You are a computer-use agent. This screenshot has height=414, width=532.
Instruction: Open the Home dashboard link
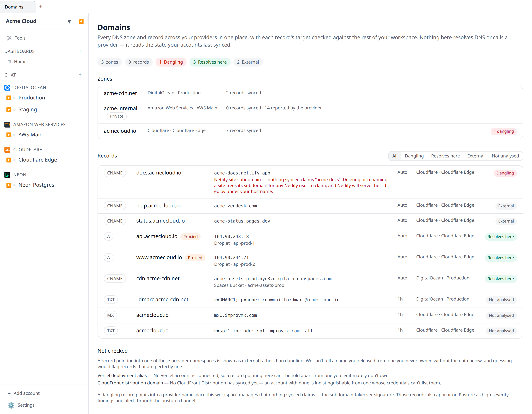[20, 62]
